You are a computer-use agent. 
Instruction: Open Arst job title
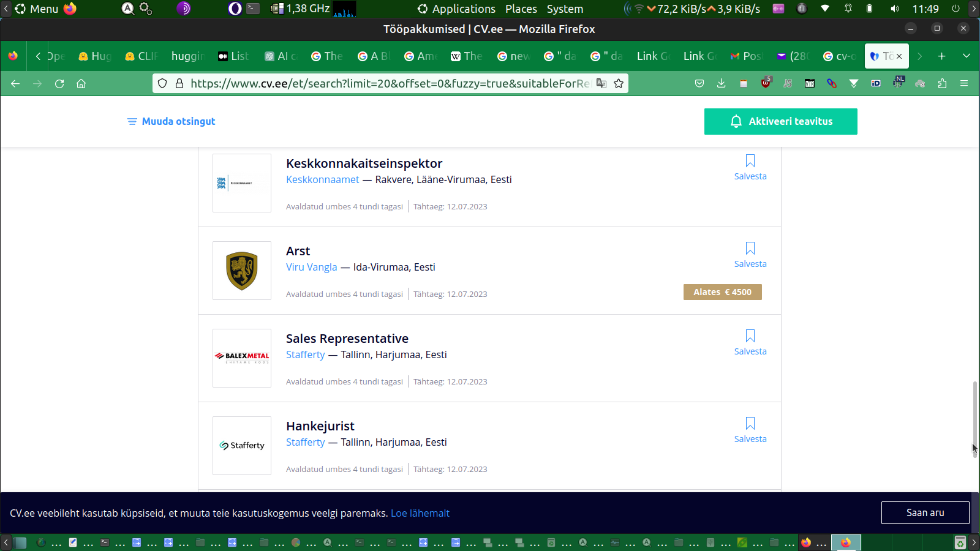(298, 251)
